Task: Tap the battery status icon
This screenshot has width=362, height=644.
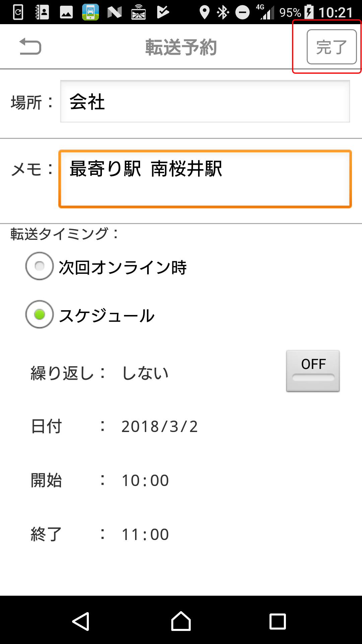Action: (x=309, y=12)
